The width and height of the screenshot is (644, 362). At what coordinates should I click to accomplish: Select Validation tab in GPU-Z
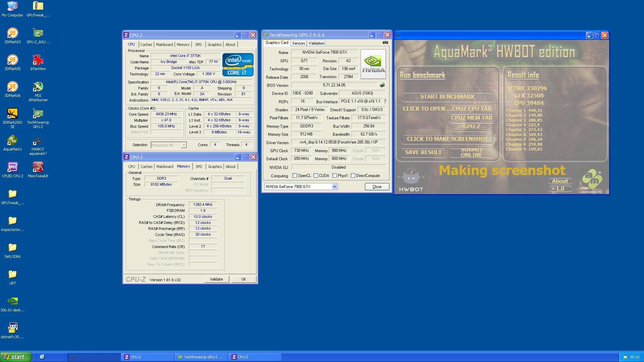316,43
